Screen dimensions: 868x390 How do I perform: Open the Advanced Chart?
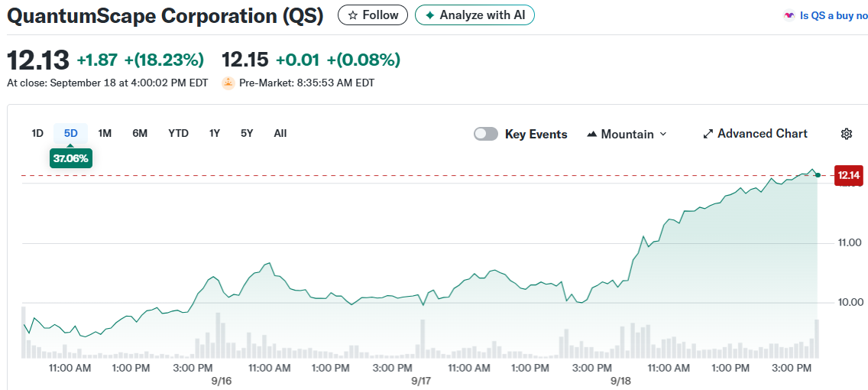pos(755,134)
